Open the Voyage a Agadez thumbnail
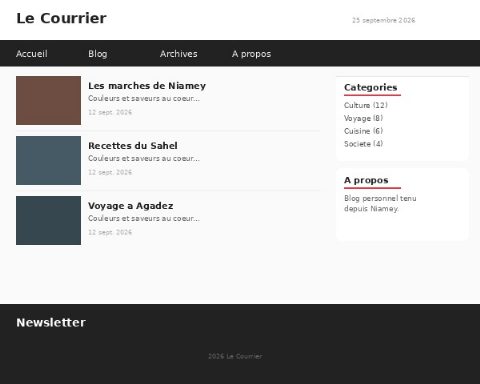Image resolution: width=480 pixels, height=384 pixels. [48, 220]
